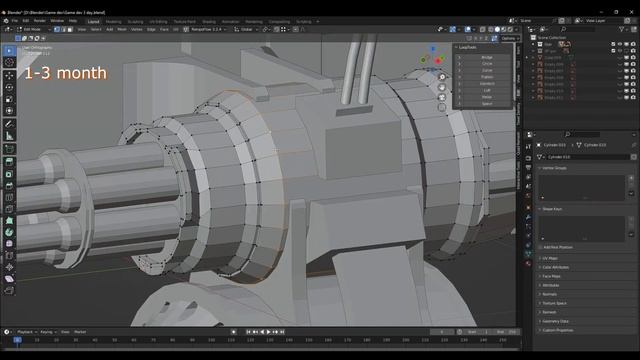
Task: Select the Extrude Region tool
Action: (x=9, y=162)
